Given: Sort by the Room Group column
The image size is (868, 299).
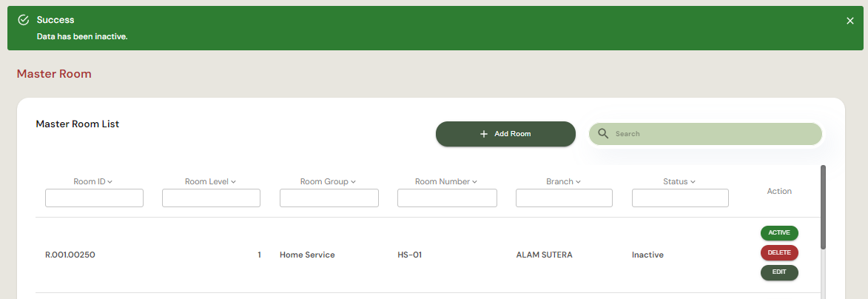Looking at the screenshot, I should tap(328, 181).
